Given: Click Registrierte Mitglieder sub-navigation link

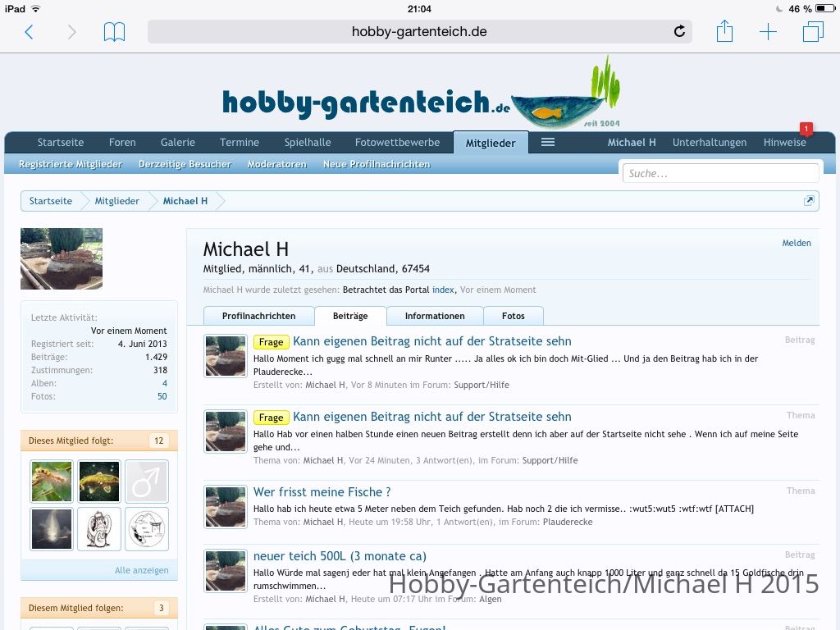Looking at the screenshot, I should tap(71, 164).
